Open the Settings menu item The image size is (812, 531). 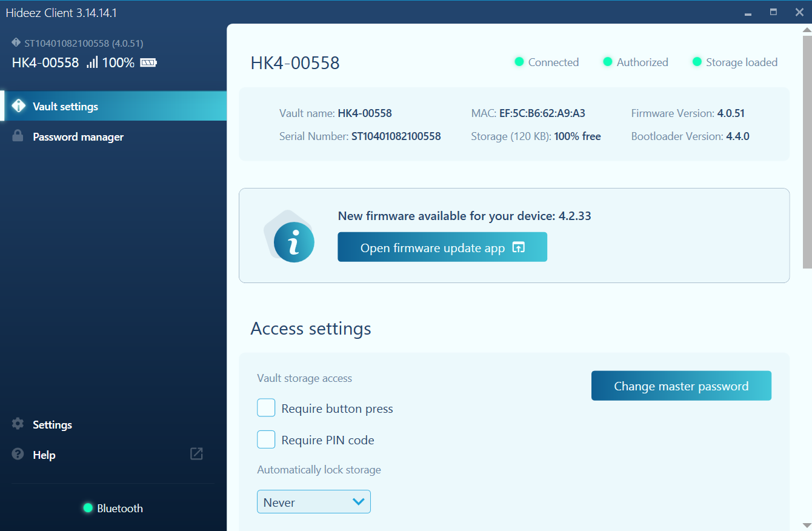52,425
